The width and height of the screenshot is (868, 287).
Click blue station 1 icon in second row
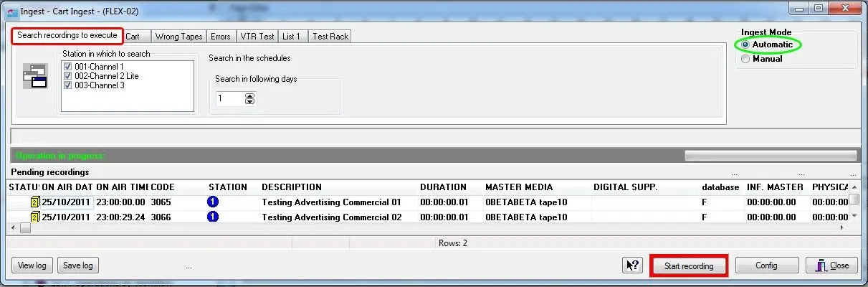click(213, 217)
